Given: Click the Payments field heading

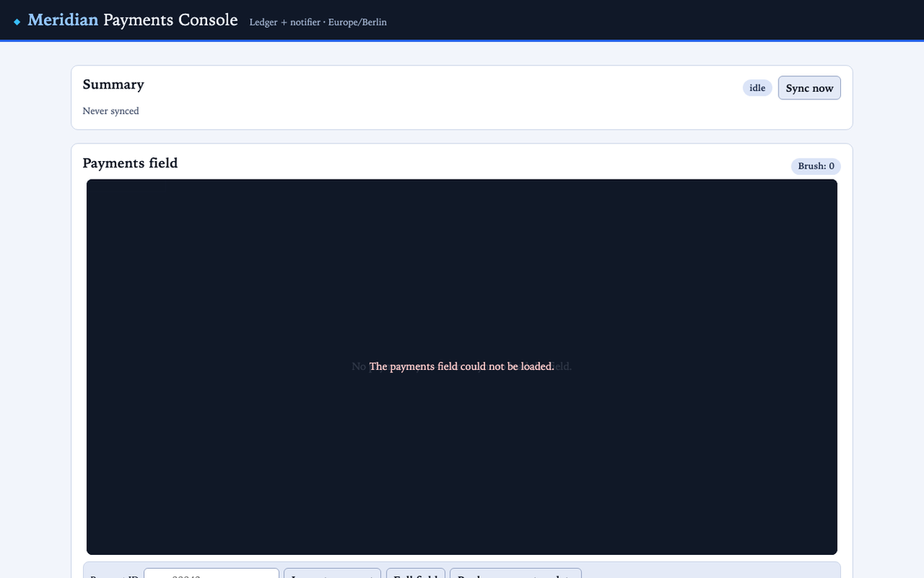Looking at the screenshot, I should click(130, 163).
